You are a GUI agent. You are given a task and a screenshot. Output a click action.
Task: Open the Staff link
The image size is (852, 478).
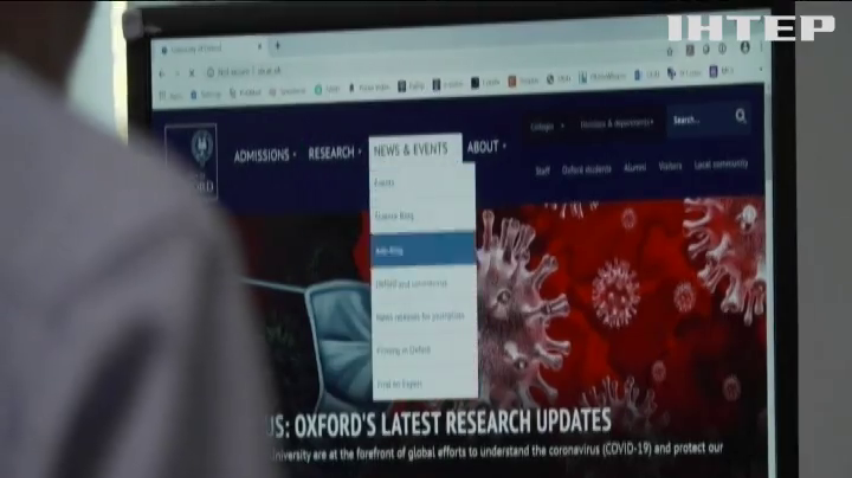click(542, 171)
